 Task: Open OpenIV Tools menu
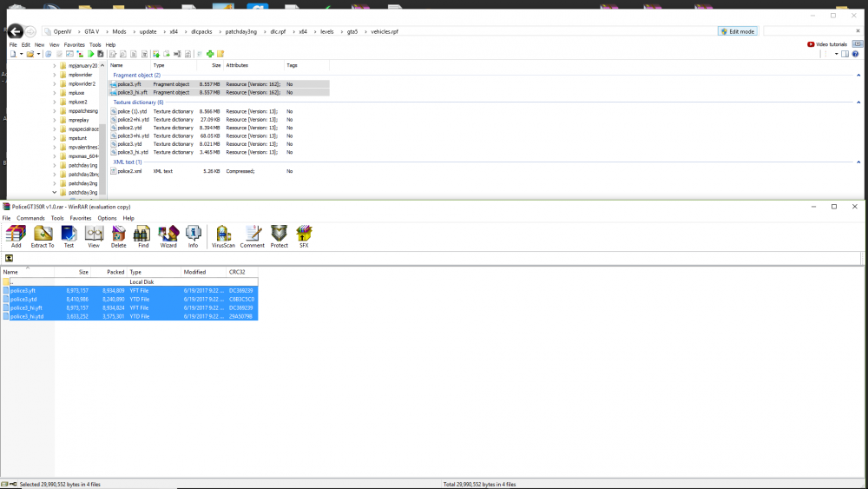point(95,45)
